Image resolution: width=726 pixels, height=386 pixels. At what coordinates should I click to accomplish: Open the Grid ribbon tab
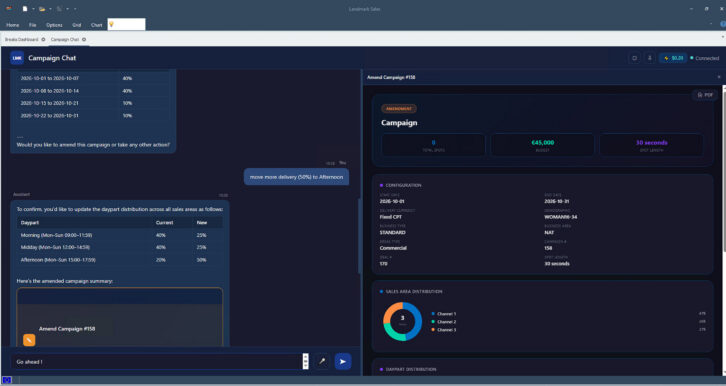[x=76, y=25]
